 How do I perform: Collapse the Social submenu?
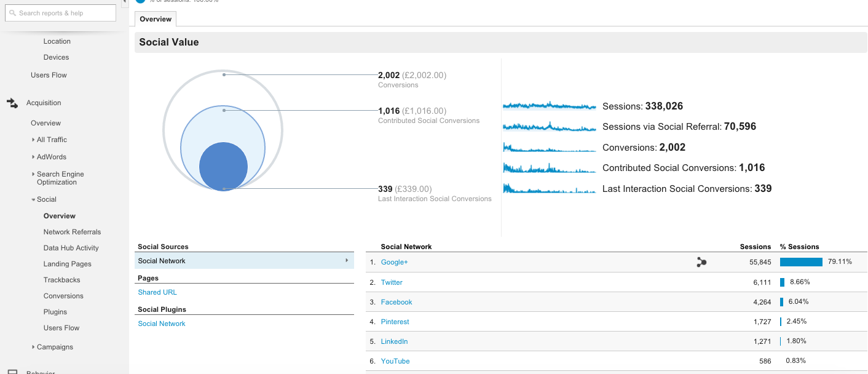(33, 199)
